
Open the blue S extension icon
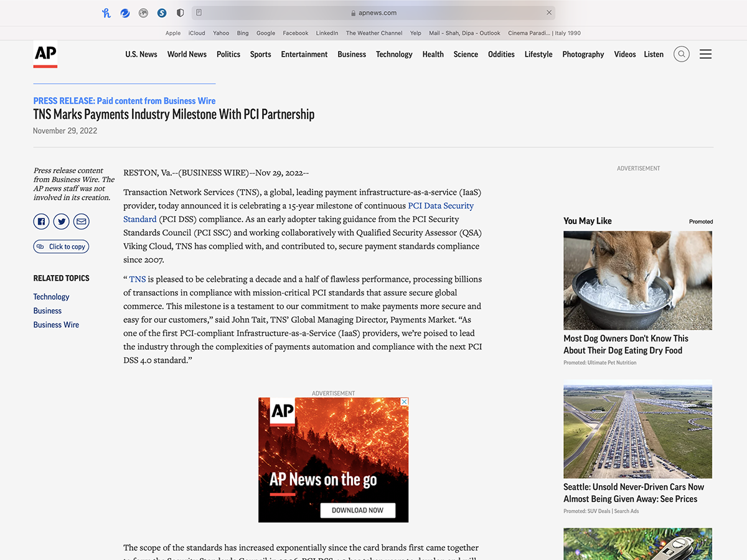tap(162, 12)
